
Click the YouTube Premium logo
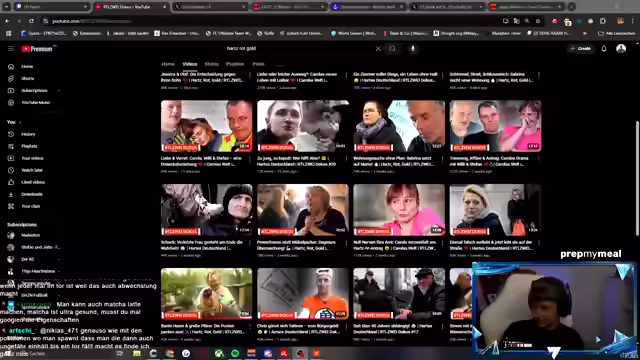[x=37, y=49]
